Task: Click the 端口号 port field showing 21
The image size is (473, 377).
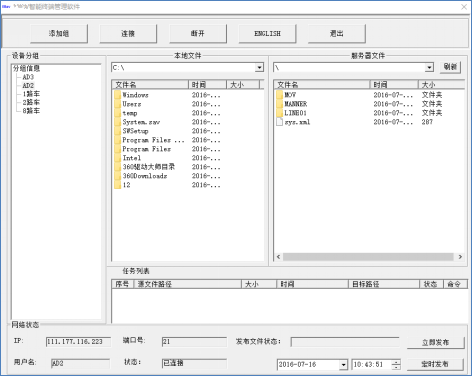Action: pyautogui.click(x=194, y=342)
